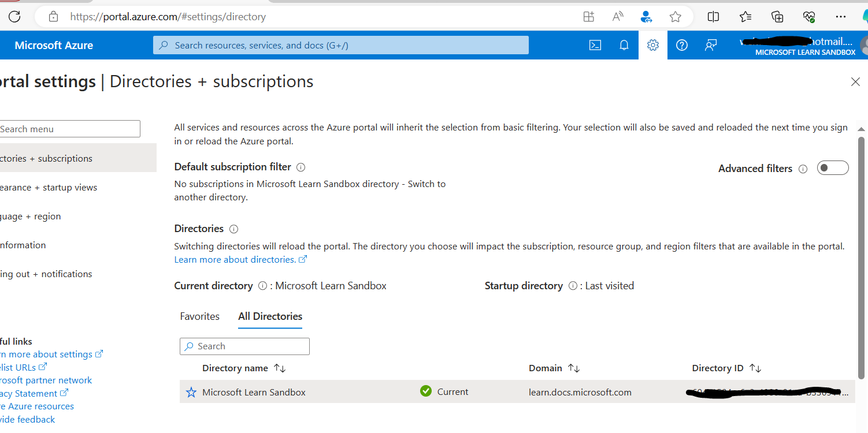Show info for Default subscription filter
868x433 pixels.
click(x=301, y=167)
